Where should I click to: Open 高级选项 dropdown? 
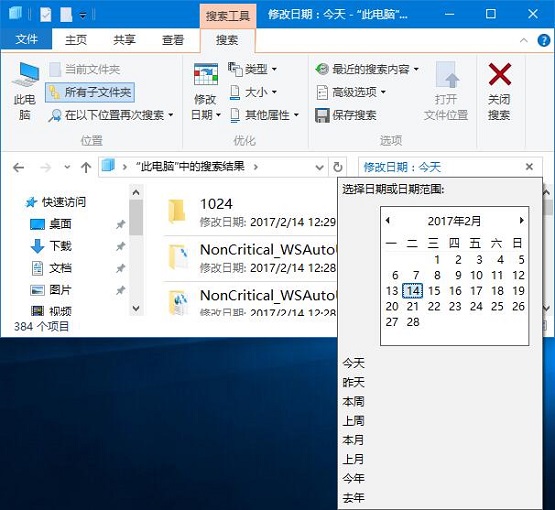click(x=351, y=92)
